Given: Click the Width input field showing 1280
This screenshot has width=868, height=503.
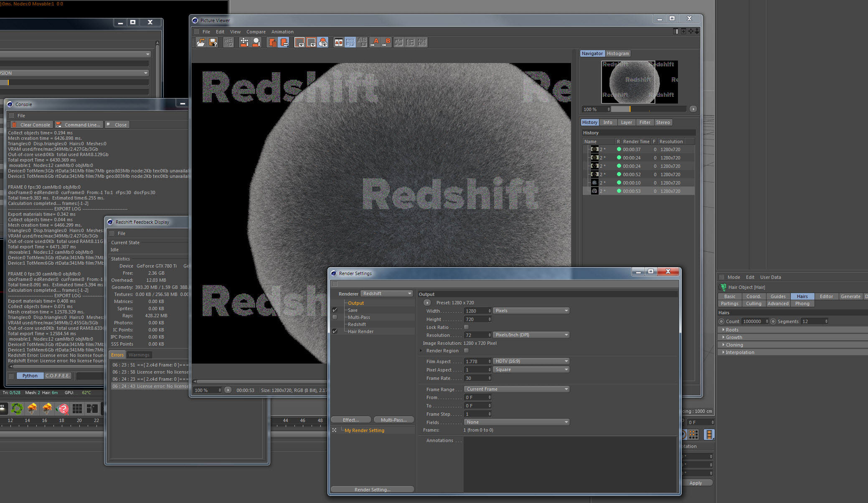Looking at the screenshot, I should [x=475, y=311].
